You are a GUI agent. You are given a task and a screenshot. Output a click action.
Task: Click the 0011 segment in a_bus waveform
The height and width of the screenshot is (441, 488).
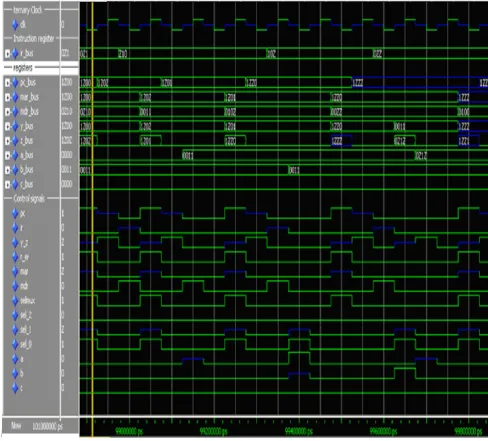(298, 155)
